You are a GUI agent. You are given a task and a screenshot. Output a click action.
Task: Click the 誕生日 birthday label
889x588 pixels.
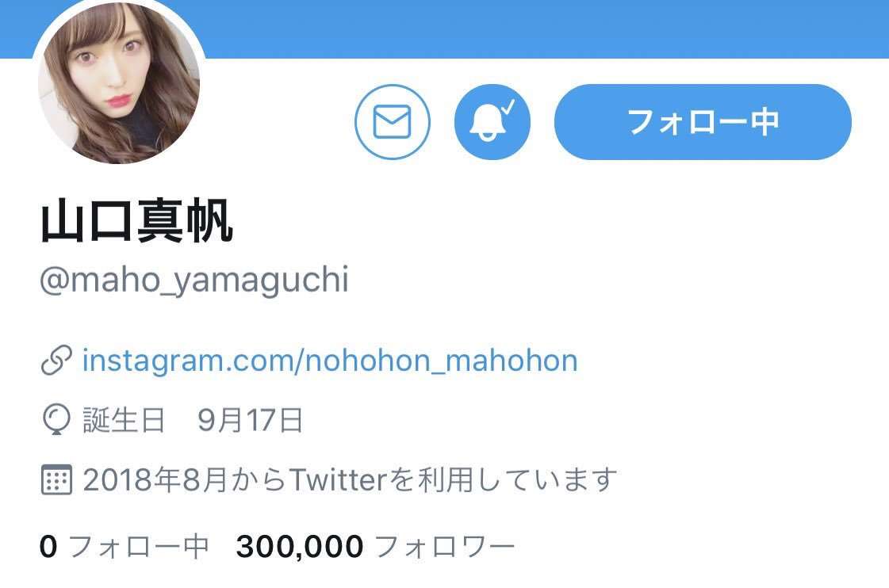click(125, 420)
